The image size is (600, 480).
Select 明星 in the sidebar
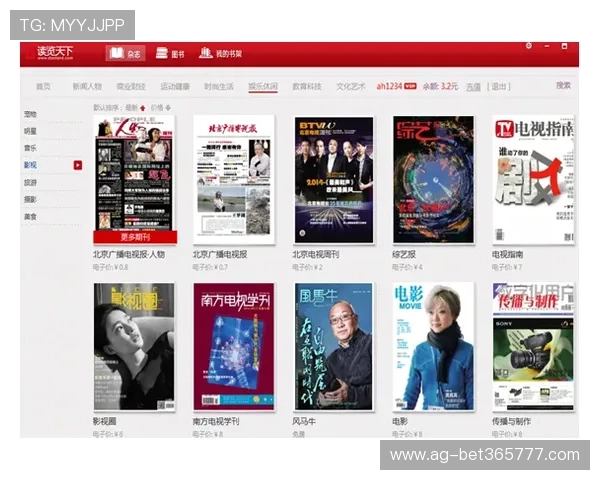(31, 131)
